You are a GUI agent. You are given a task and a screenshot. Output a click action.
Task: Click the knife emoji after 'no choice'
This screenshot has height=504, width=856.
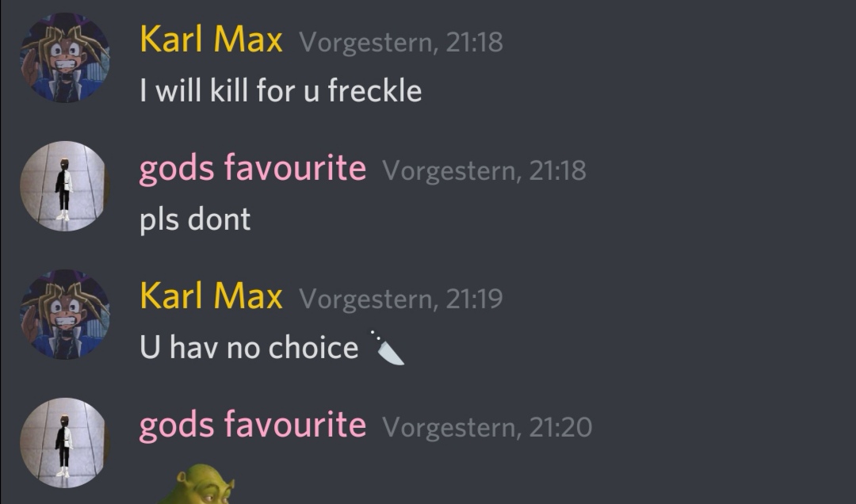(387, 347)
